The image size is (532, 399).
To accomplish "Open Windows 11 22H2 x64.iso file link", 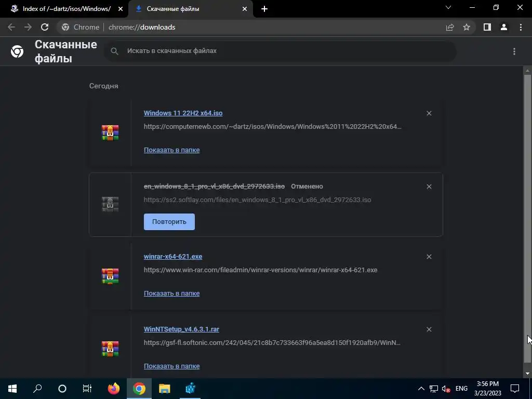I will (x=183, y=113).
